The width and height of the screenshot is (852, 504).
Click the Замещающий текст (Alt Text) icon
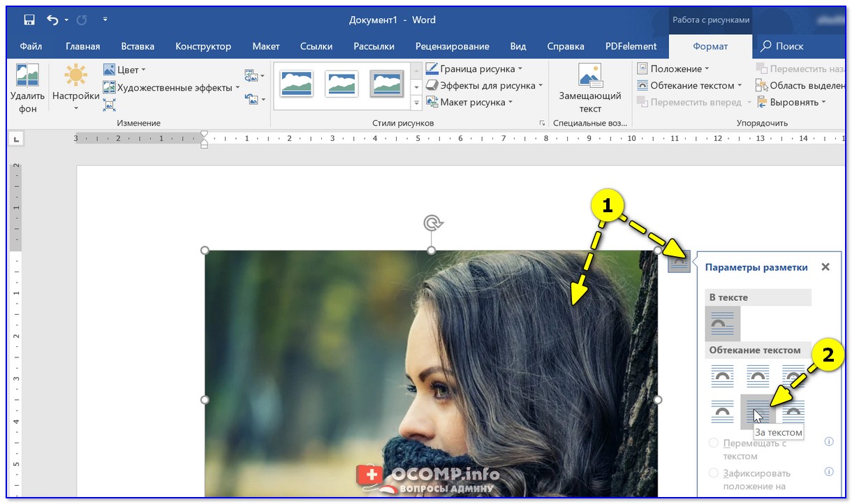(590, 76)
